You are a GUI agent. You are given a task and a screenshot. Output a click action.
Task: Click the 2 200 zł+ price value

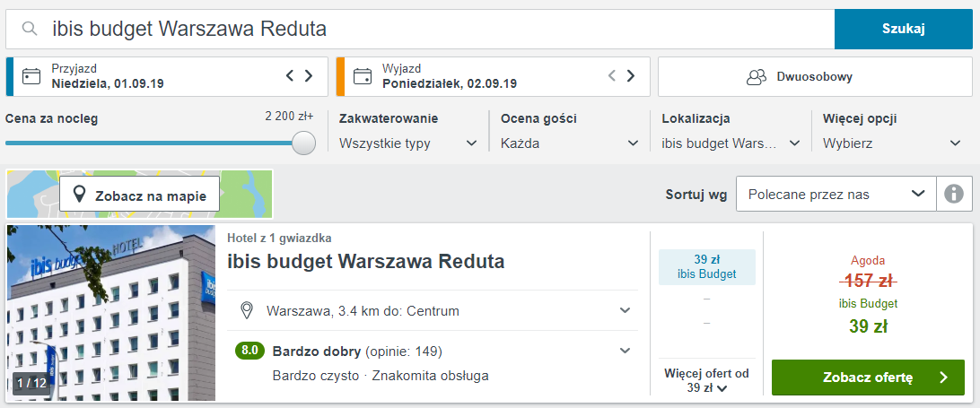tap(289, 117)
